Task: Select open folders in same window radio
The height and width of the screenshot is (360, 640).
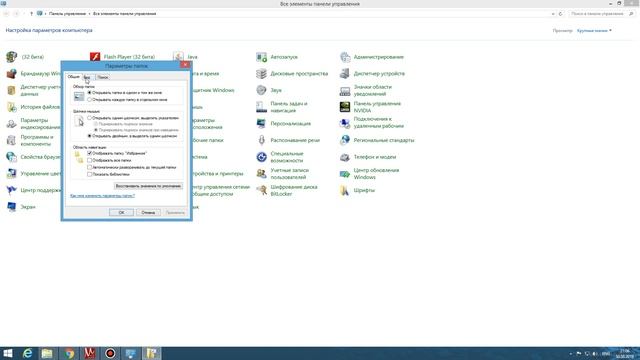Action: point(89,93)
